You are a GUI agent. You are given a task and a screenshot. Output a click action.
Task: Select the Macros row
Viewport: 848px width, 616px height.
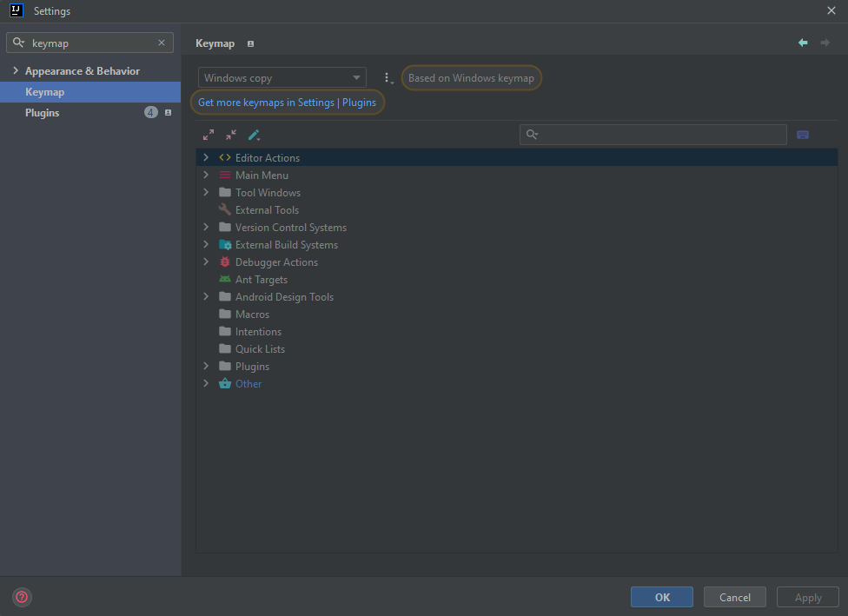click(516, 315)
